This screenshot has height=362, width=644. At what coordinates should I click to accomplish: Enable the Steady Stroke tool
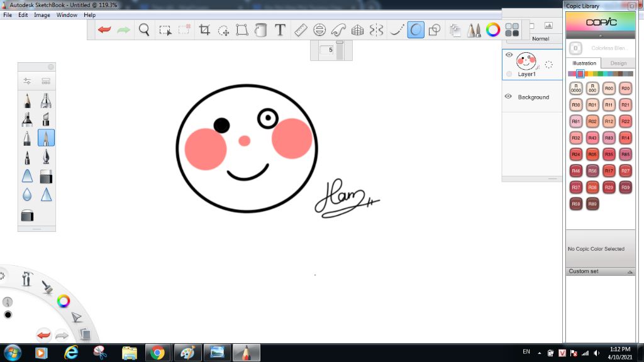click(x=396, y=30)
